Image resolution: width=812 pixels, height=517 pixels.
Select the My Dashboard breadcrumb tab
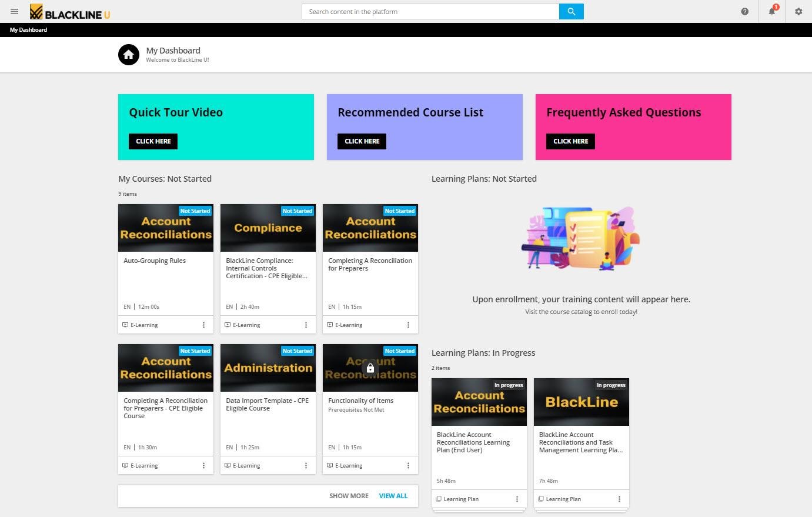(28, 29)
